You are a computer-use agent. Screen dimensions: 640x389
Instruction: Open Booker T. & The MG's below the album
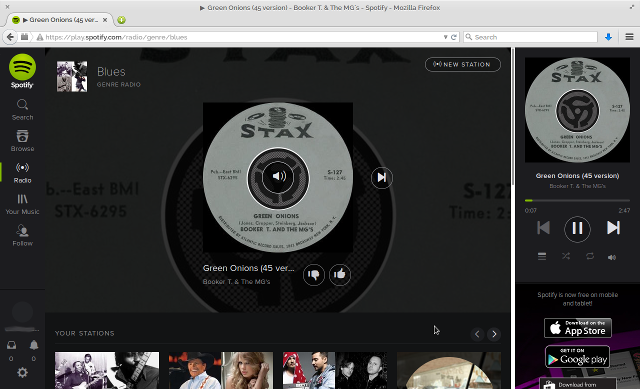pyautogui.click(x=236, y=282)
